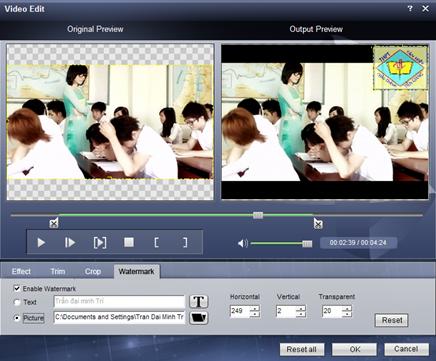Click the Vertical position field showing 2
Viewport: 436px width, 361px height.
coord(286,311)
